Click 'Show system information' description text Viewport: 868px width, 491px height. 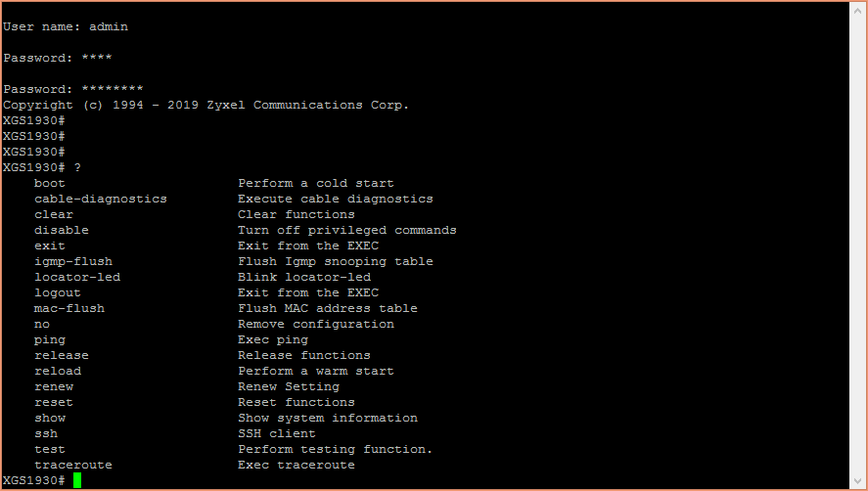pyautogui.click(x=328, y=418)
